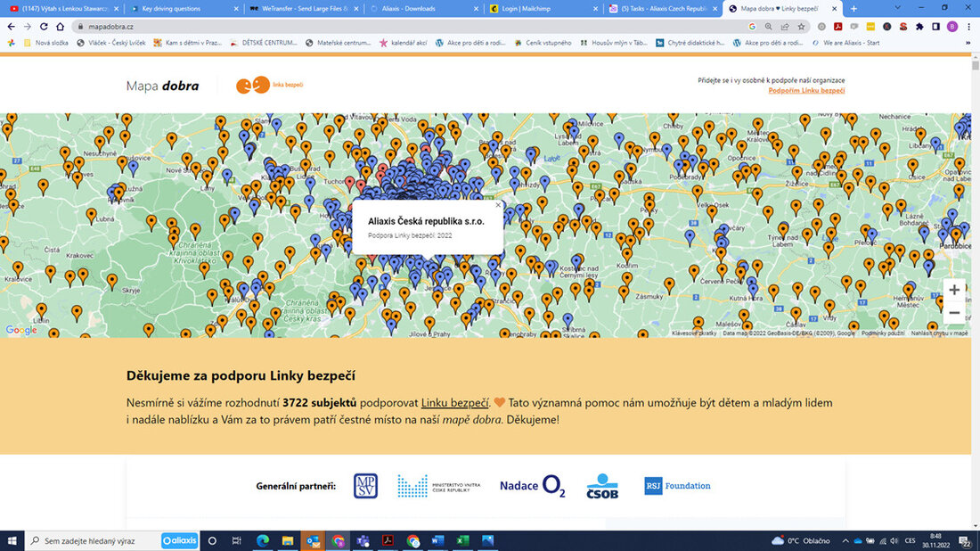Screen dimensions: 980x551
Task: Show hidden system tray icons
Action: pyautogui.click(x=845, y=541)
